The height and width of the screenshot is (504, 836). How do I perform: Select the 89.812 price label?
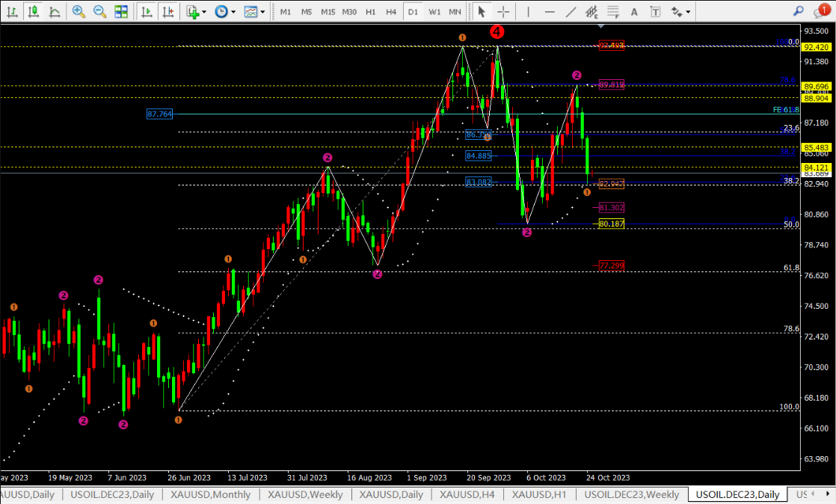pos(611,84)
